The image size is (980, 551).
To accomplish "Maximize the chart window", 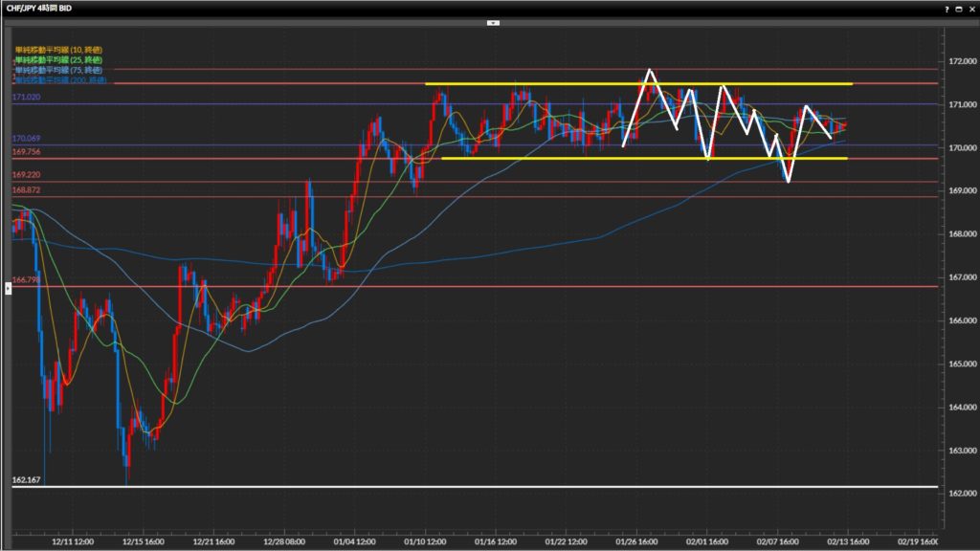I will point(958,8).
